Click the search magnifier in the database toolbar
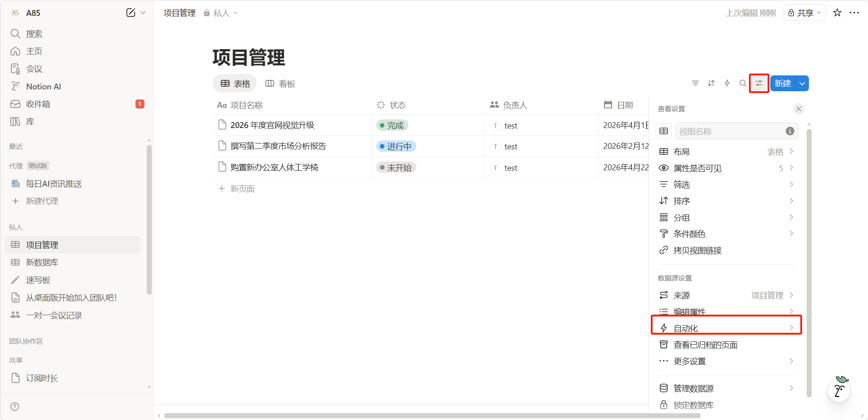Screen dimensions: 868x420 pos(743,83)
